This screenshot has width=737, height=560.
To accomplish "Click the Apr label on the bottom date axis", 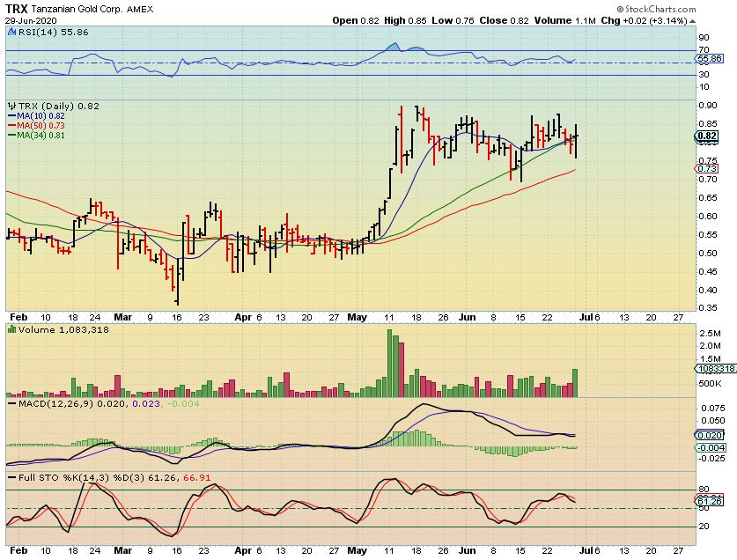I will pos(243,550).
